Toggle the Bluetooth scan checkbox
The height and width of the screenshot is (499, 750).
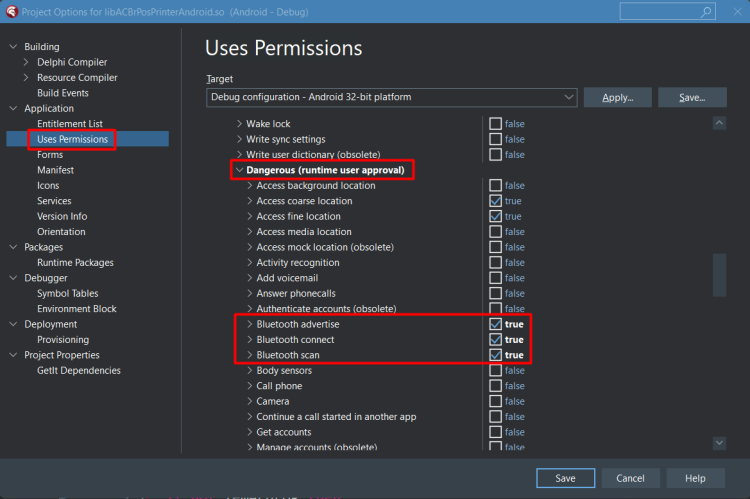coord(496,355)
